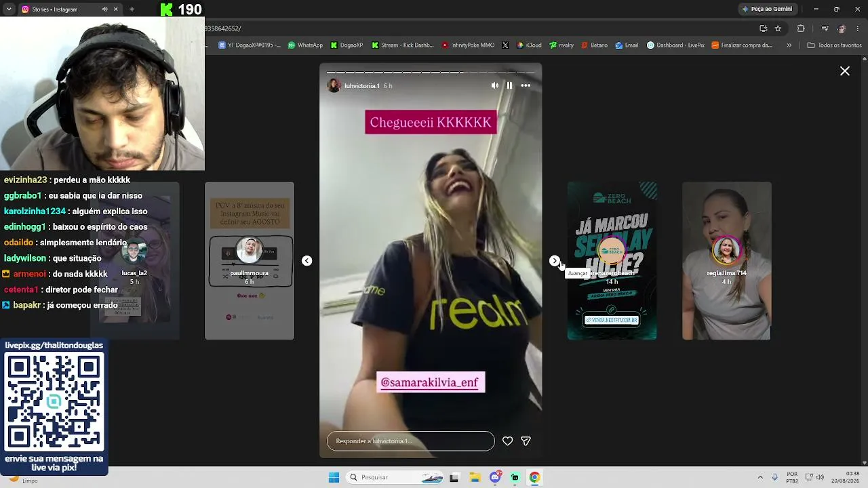The image size is (868, 488).
Task: Open the Dashboard - LivePix bookmark
Action: pyautogui.click(x=675, y=45)
